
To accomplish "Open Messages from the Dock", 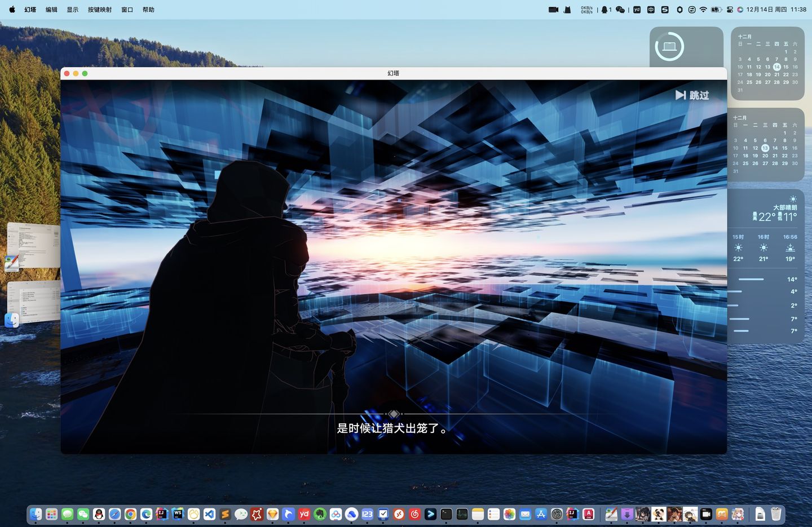I will [67, 514].
